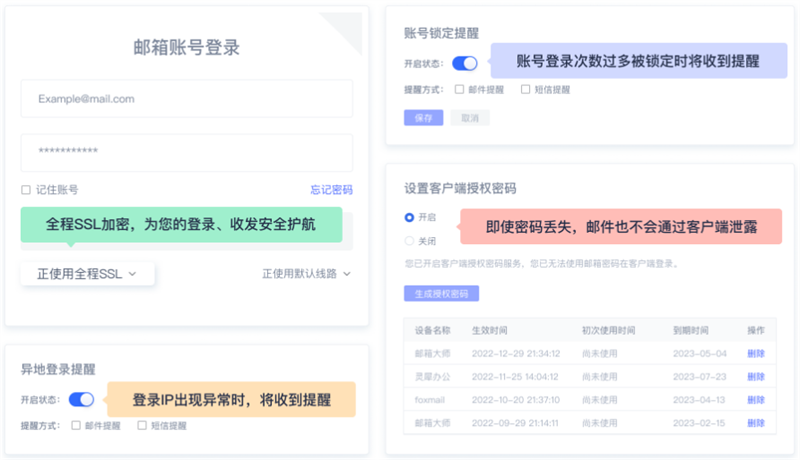Select the 开启 radio button
Screen dimensions: 800x460
[409, 217]
